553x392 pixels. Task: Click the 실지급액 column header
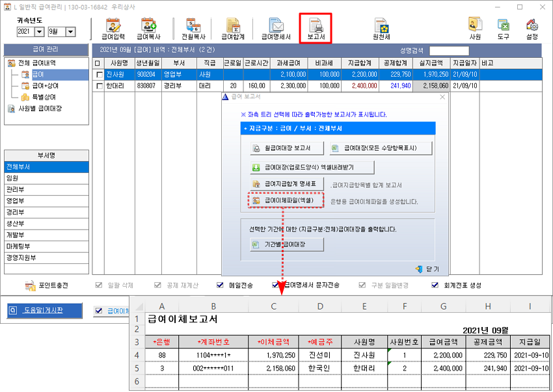tap(432, 64)
